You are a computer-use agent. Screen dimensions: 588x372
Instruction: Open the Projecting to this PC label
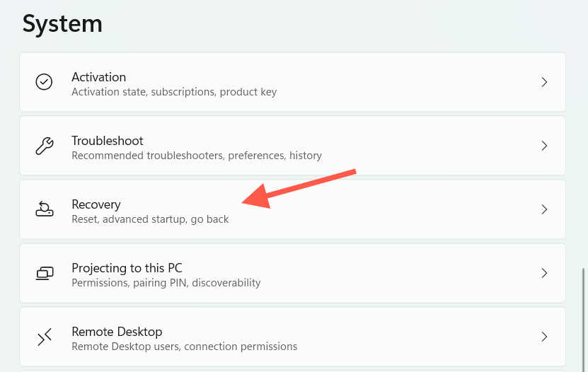[127, 268]
